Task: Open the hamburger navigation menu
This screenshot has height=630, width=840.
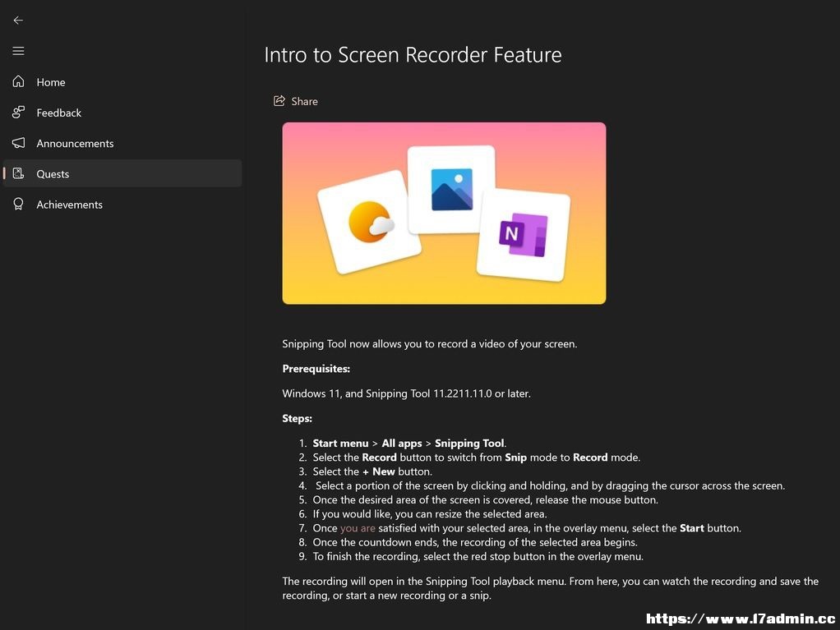Action: tap(18, 51)
